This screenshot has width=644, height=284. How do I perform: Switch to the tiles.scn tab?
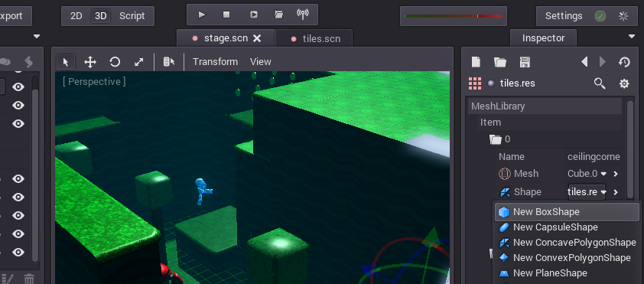pyautogui.click(x=316, y=38)
